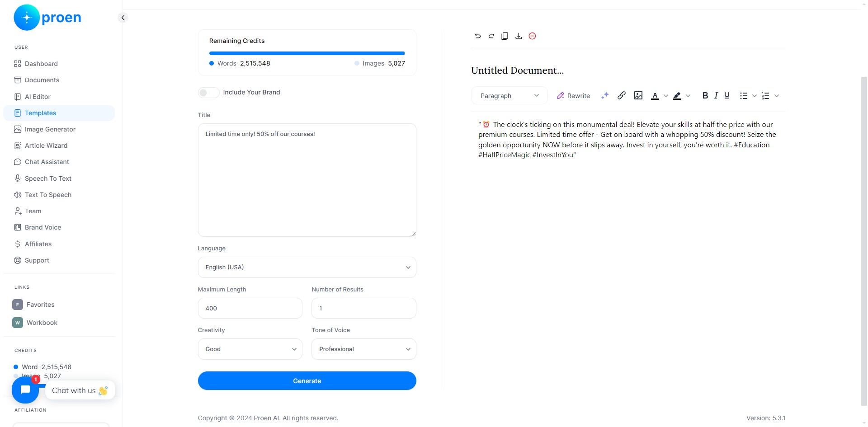Open the live chat bubble
Screen dimensions: 868x427
click(25, 389)
